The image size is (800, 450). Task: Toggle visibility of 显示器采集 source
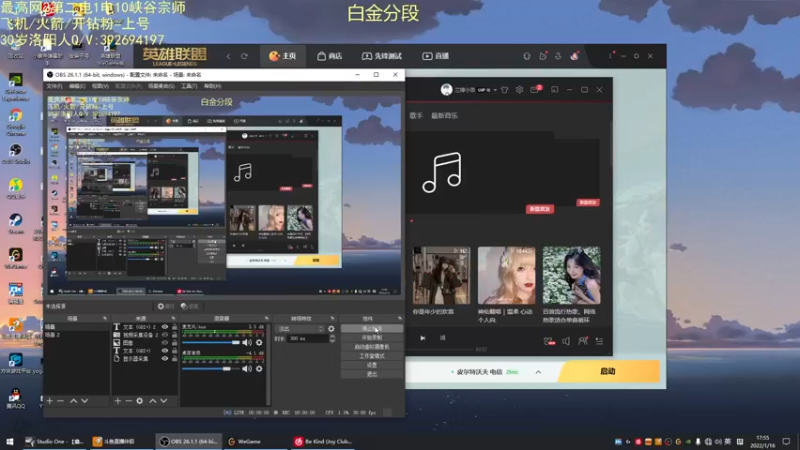pyautogui.click(x=165, y=359)
